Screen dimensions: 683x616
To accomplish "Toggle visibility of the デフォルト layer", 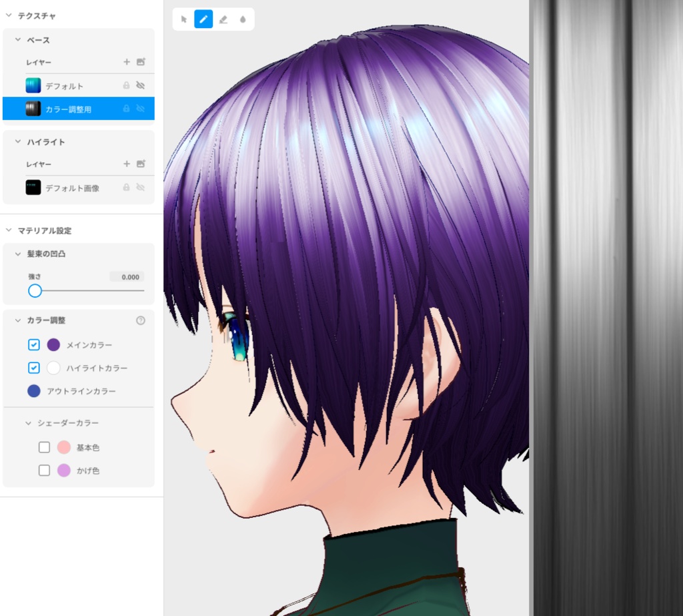I will [x=141, y=85].
